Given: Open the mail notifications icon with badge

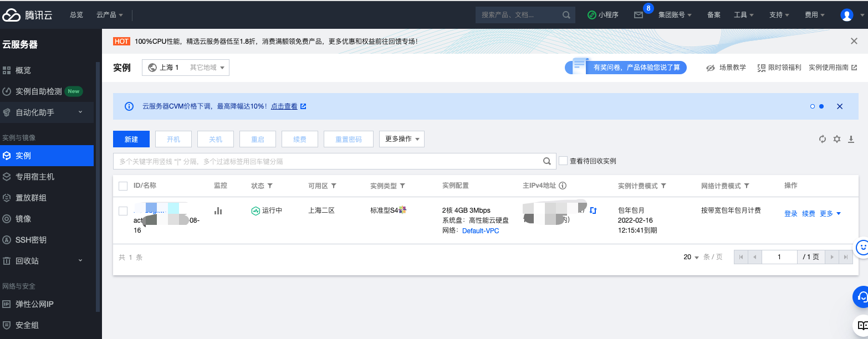Looking at the screenshot, I should coord(639,15).
